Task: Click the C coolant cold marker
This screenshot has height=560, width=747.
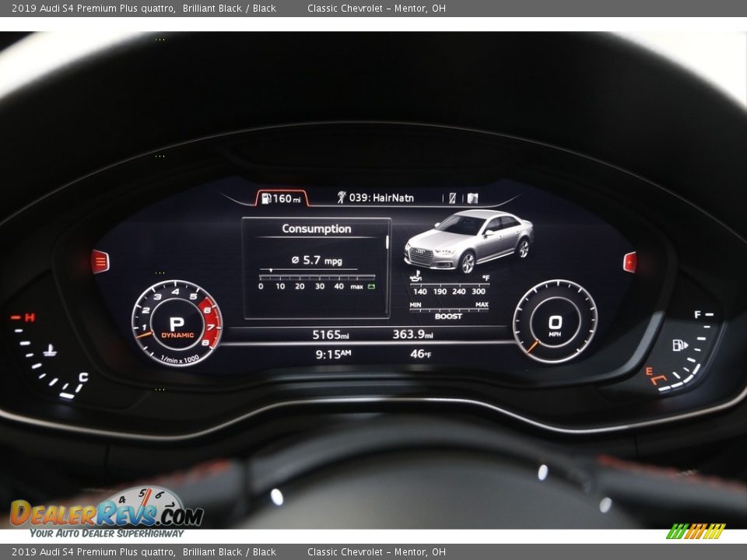Action: [83, 378]
